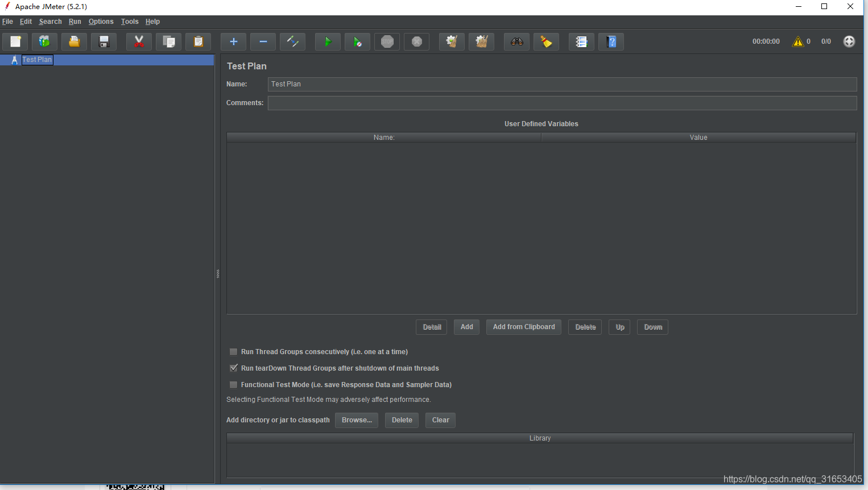Open the File menu
Image resolution: width=868 pixels, height=490 pixels.
pos(8,22)
